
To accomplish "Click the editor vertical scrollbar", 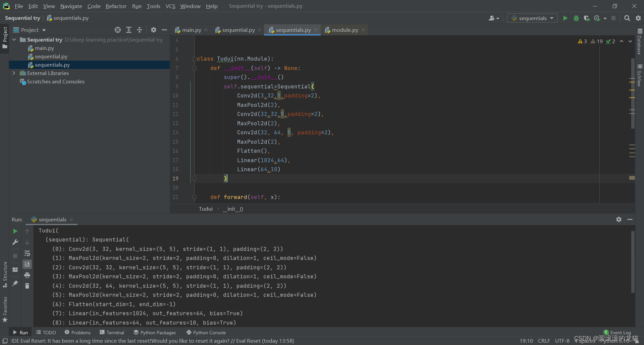I will tap(633, 94).
